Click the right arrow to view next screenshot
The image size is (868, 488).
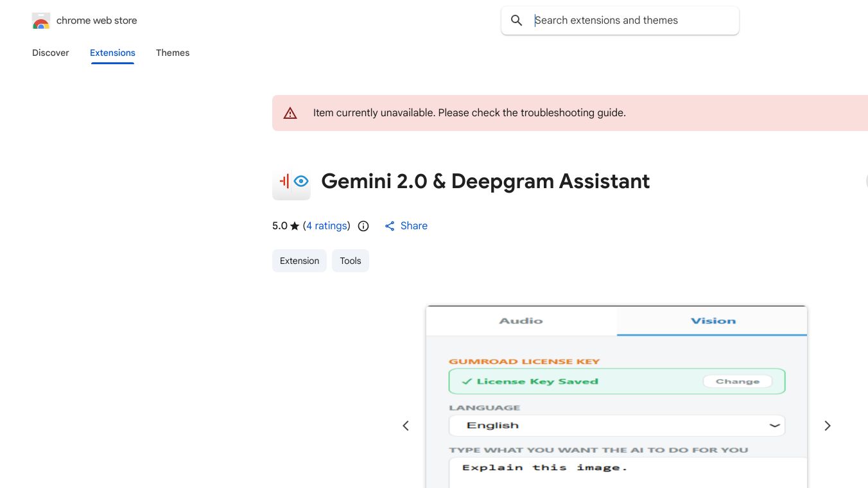coord(828,425)
